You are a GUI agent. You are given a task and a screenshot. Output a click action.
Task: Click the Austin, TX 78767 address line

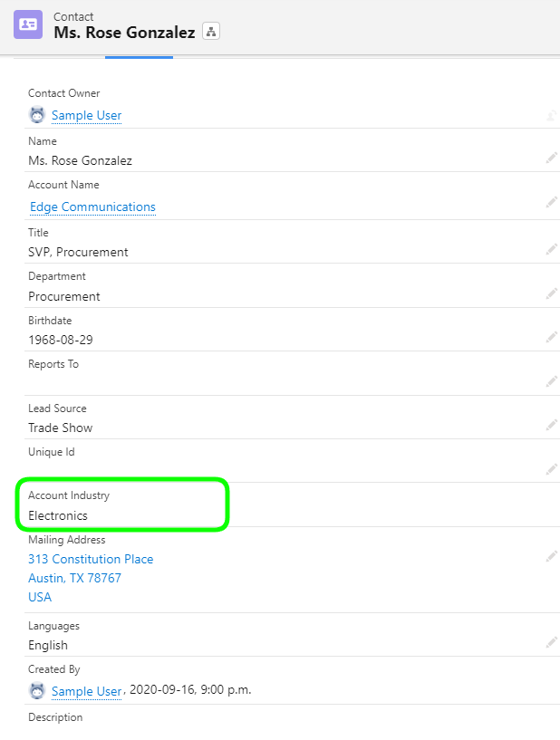click(x=74, y=578)
